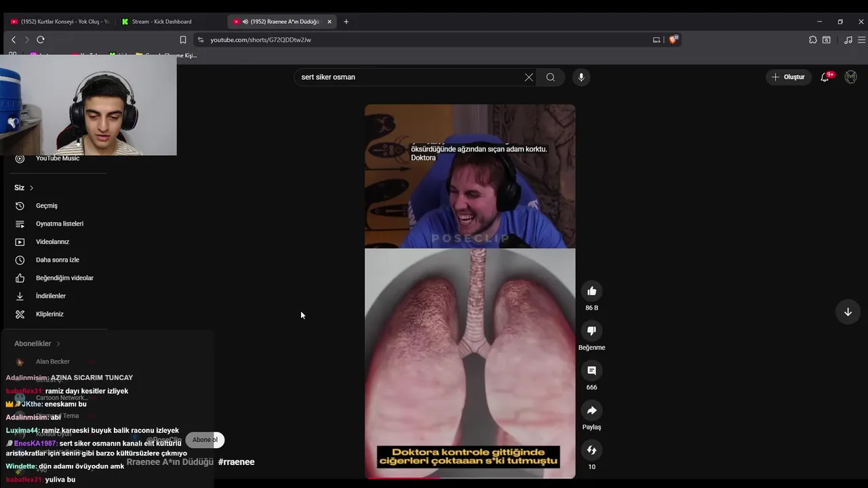Open the browser main menu icon
Screen dimensions: 868x488
click(x=861, y=40)
